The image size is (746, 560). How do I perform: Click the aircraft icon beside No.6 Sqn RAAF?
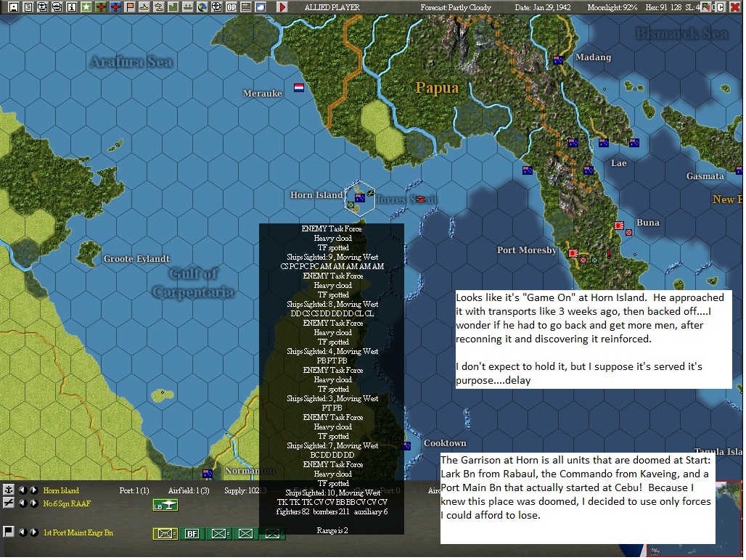[x=8, y=503]
